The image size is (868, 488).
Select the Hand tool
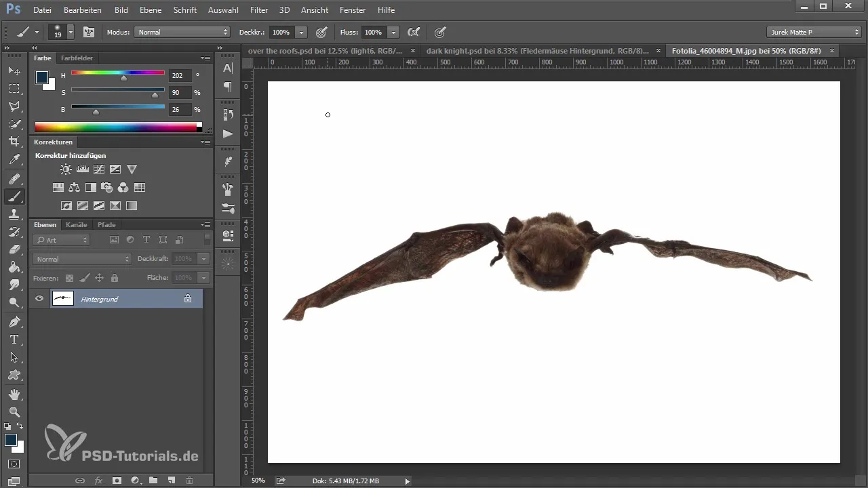14,394
